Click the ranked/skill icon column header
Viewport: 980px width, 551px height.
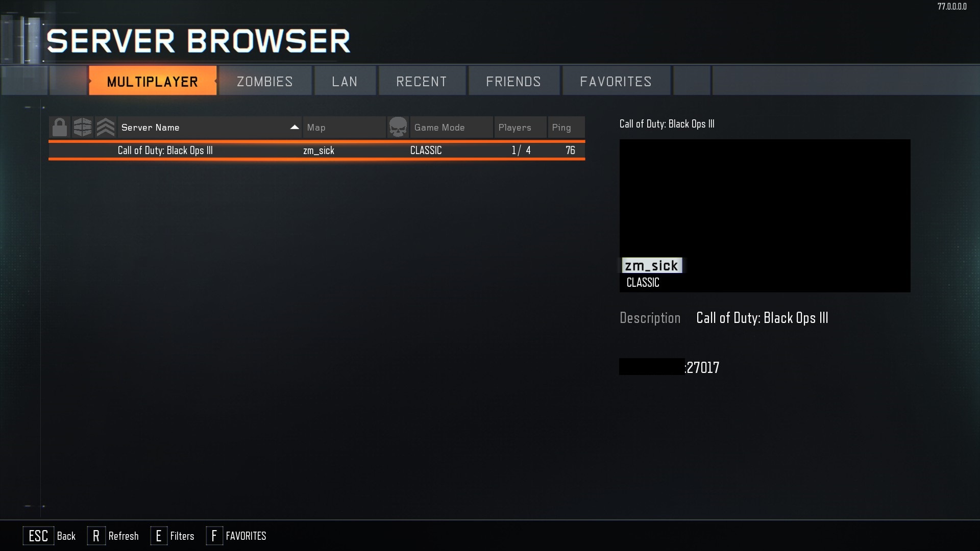pos(105,127)
